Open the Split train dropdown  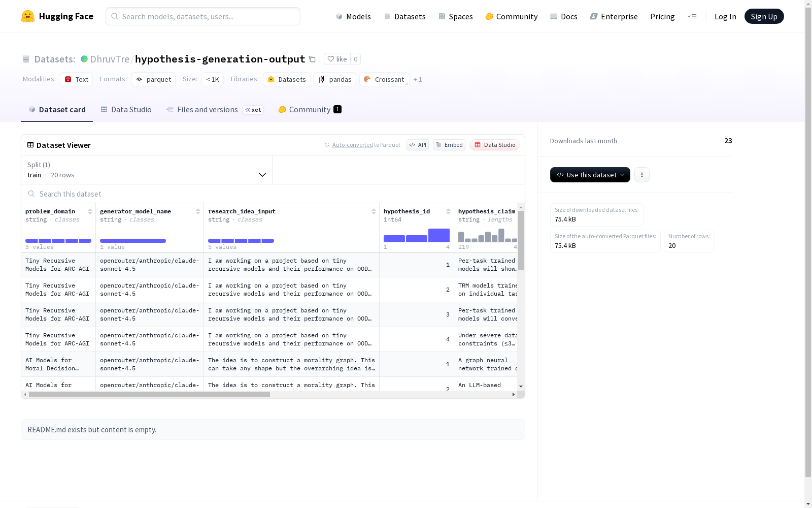pos(147,170)
